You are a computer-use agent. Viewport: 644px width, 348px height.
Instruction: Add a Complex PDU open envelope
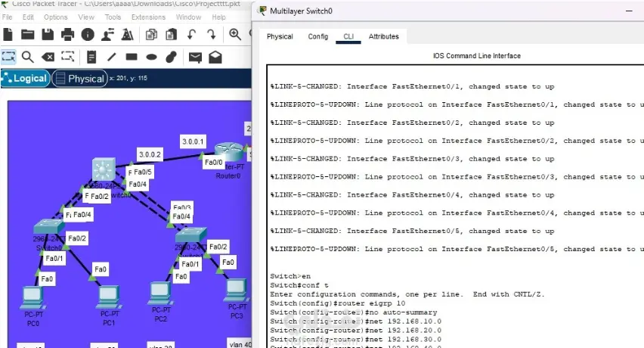click(x=215, y=57)
